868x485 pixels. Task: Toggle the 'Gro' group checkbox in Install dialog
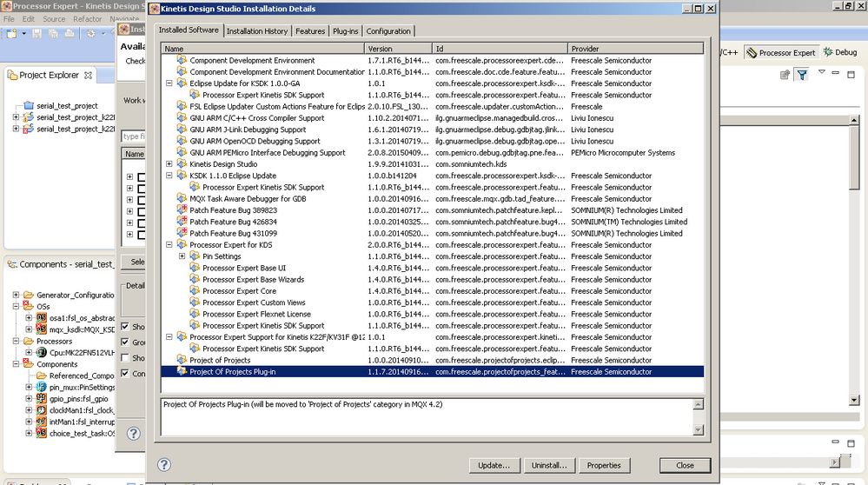coord(125,342)
